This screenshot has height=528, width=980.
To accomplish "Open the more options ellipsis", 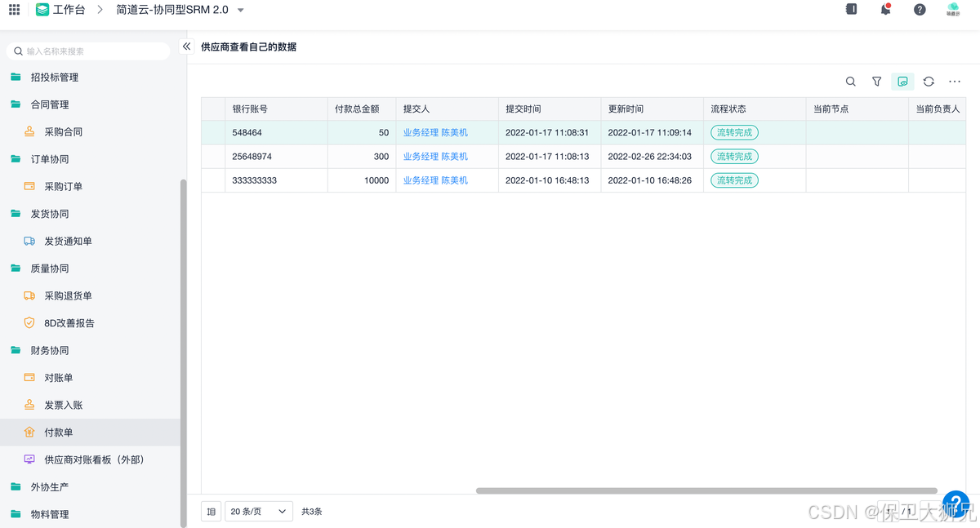I will [x=955, y=82].
